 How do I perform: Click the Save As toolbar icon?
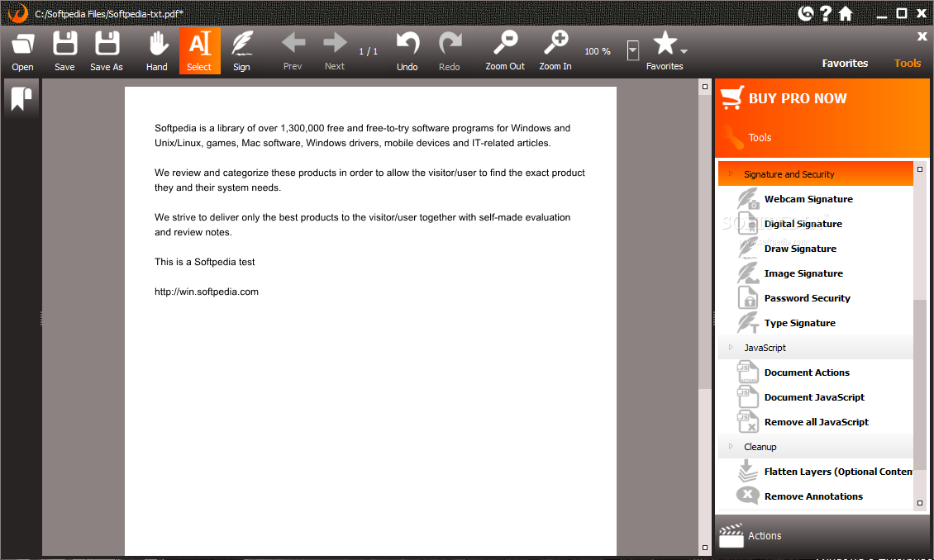(x=107, y=50)
